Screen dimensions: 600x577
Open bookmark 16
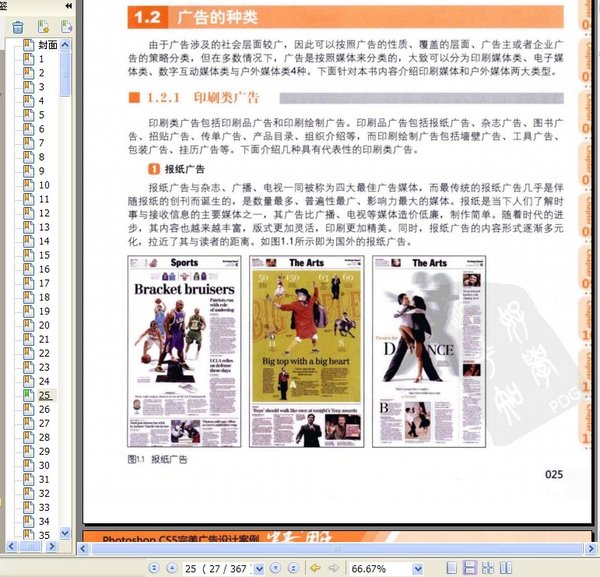pos(44,269)
